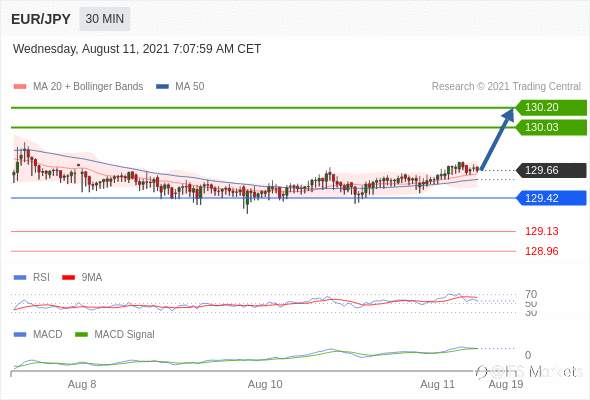
Task: Click the 'Aug 11' date axis label
Action: pos(437,384)
